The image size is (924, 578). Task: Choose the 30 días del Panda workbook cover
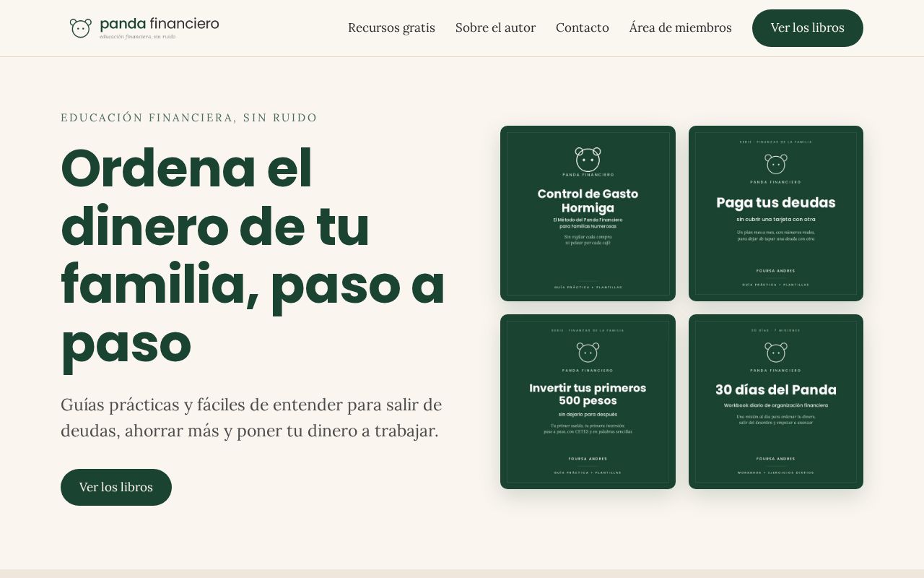pos(776,402)
